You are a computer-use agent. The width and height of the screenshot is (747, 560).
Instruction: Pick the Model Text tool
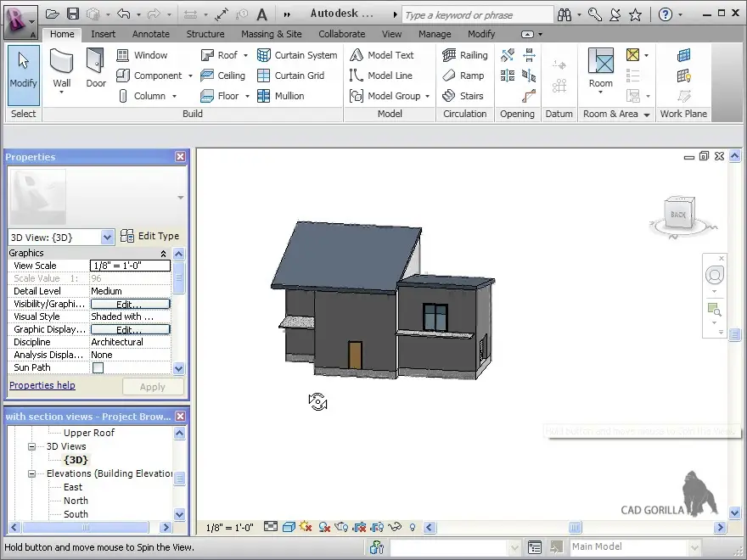pyautogui.click(x=381, y=55)
